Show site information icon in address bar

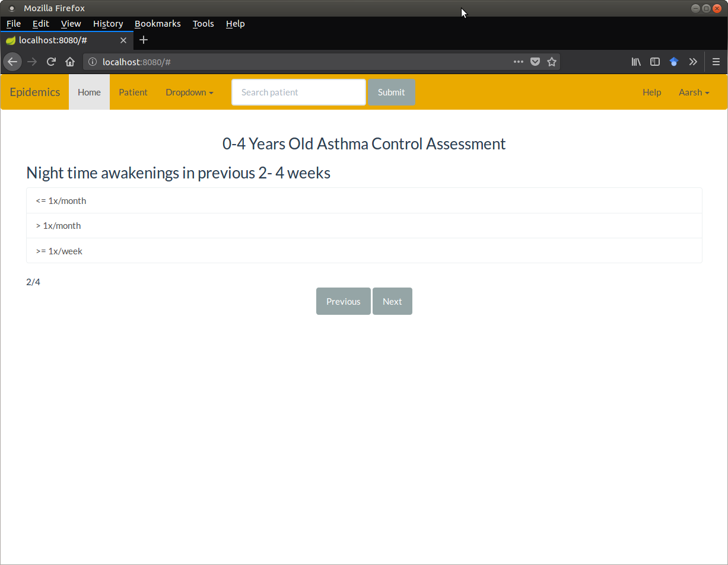[x=92, y=62]
